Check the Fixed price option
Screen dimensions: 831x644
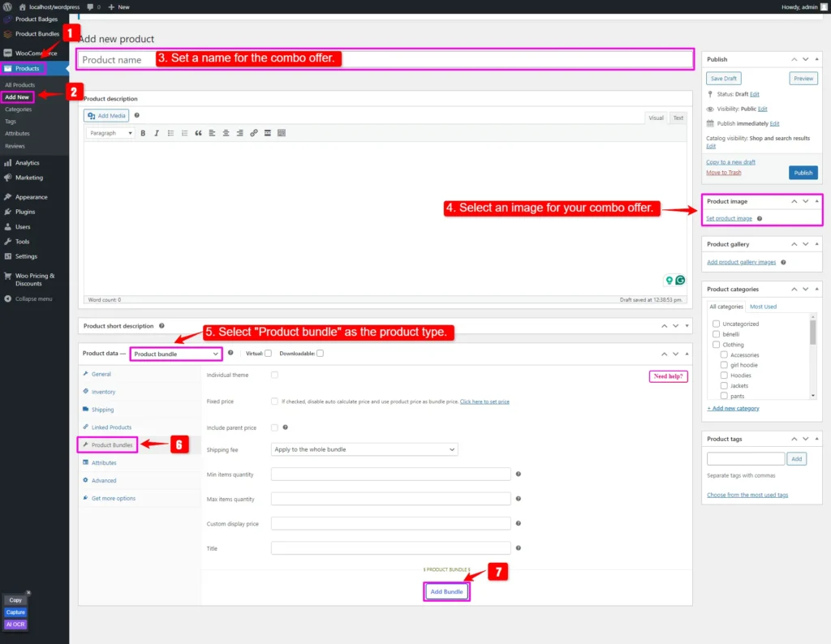[x=273, y=401]
